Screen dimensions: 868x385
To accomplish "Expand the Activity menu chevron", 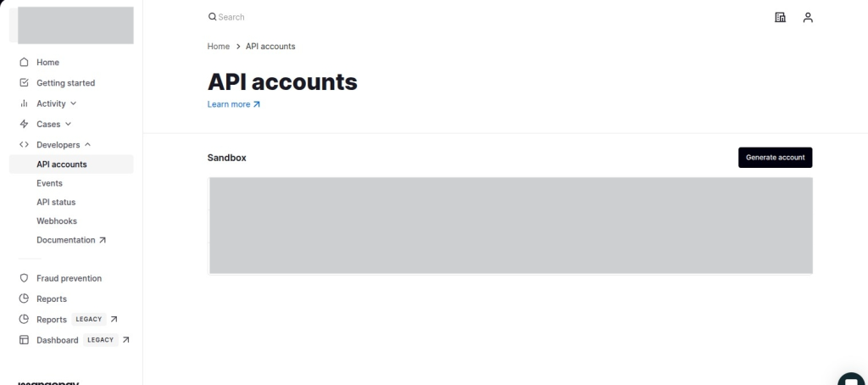I will pos(73,103).
